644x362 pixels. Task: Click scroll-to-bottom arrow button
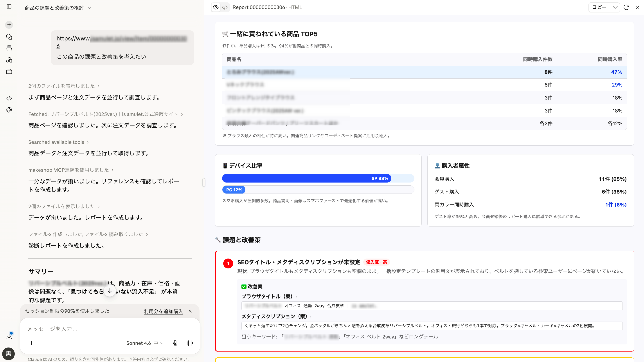(110, 291)
